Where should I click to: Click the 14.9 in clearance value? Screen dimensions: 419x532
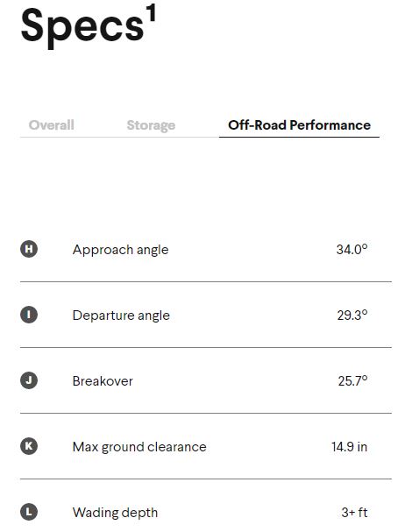pos(350,446)
